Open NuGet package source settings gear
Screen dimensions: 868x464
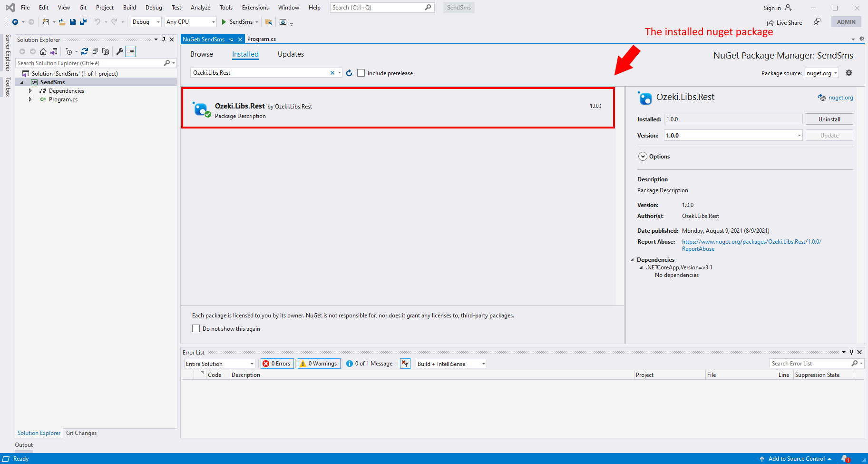tap(849, 73)
